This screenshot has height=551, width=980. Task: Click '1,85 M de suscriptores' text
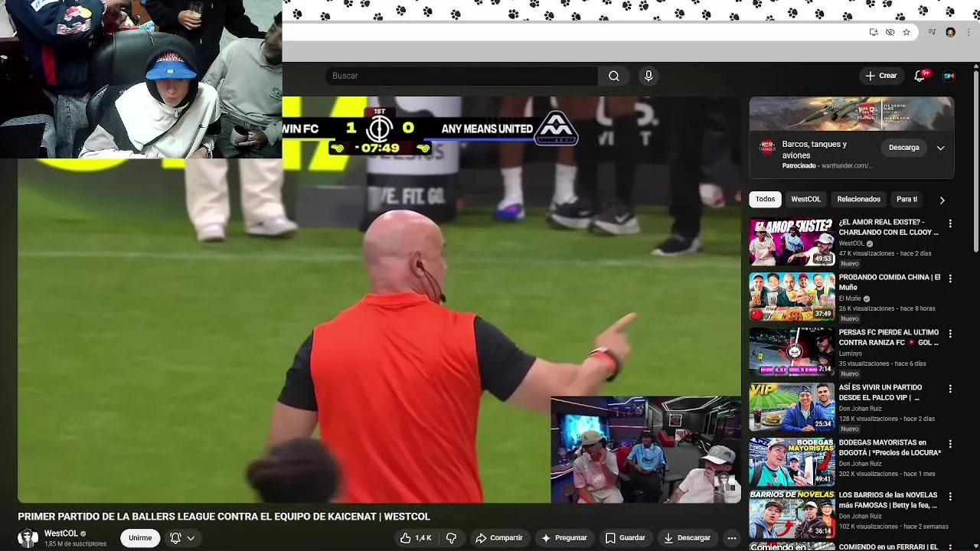75,544
